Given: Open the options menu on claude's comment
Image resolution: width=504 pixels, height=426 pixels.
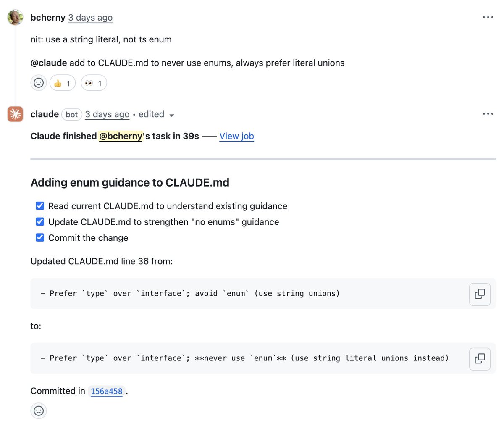Looking at the screenshot, I should tap(488, 113).
